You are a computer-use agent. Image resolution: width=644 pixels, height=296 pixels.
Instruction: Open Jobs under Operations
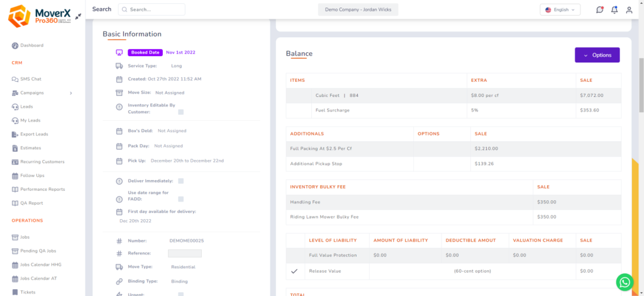[x=25, y=237]
